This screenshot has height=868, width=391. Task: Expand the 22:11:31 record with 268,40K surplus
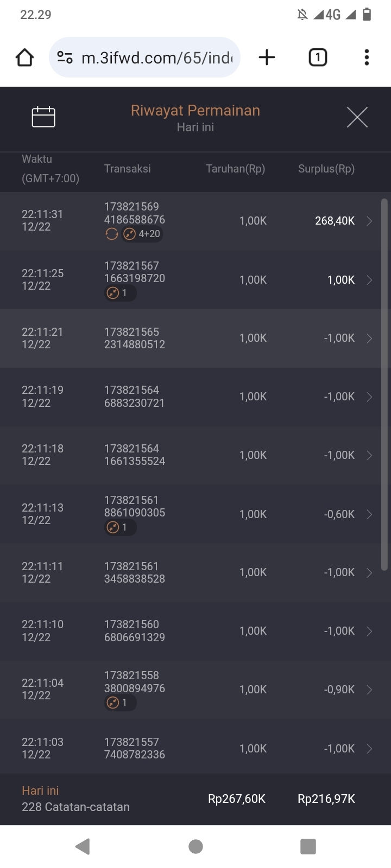(x=369, y=221)
